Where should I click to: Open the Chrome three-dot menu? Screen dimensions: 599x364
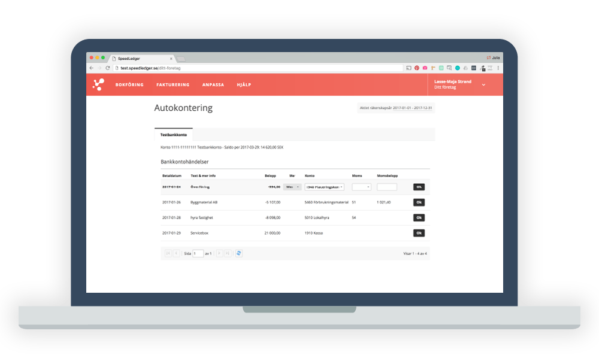(x=498, y=68)
